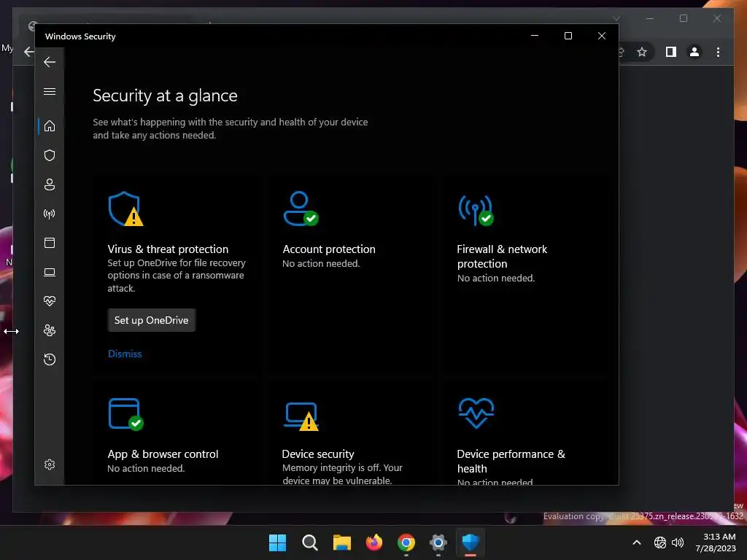
Task: Open Firewall & network protection heading
Action: [502, 256]
